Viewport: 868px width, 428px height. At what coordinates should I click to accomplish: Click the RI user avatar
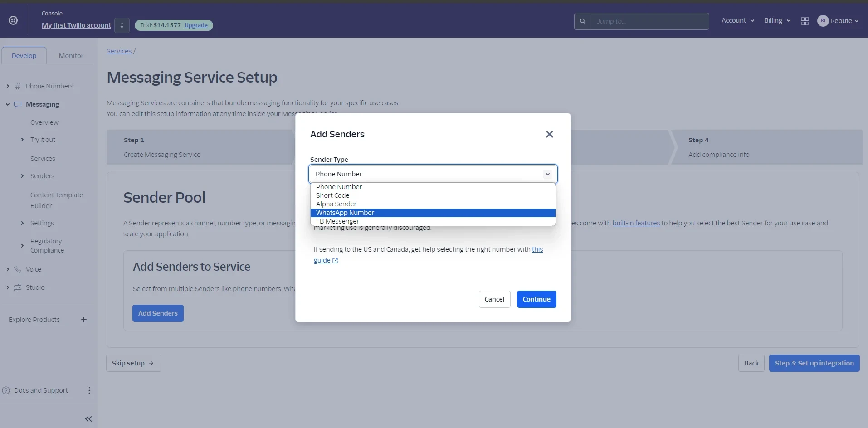point(823,21)
